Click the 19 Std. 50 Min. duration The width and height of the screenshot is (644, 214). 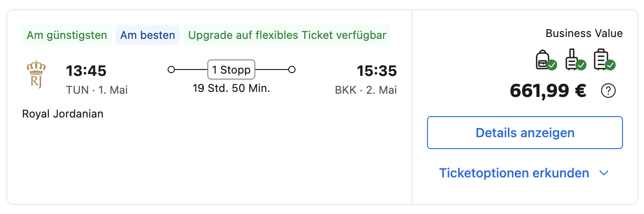click(x=231, y=88)
